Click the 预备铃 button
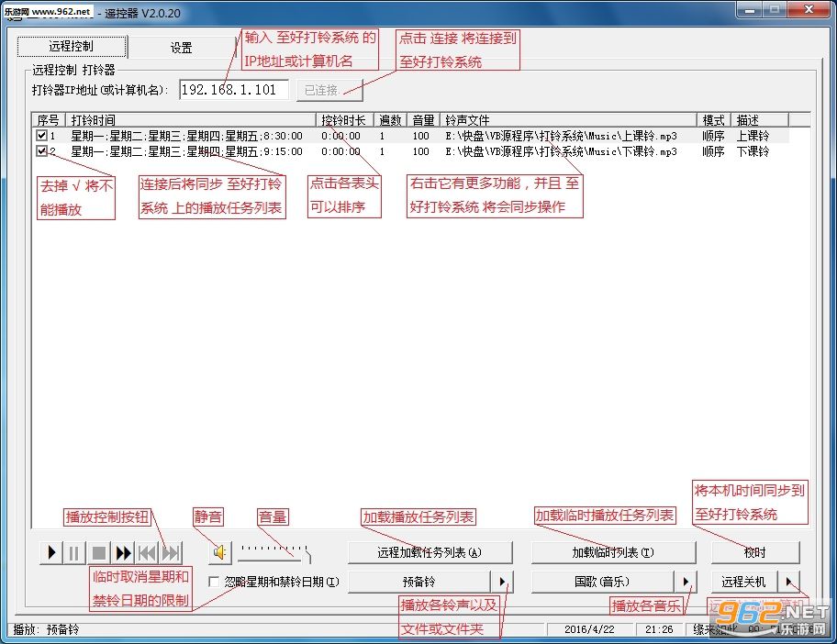This screenshot has height=644, width=837. click(x=419, y=582)
